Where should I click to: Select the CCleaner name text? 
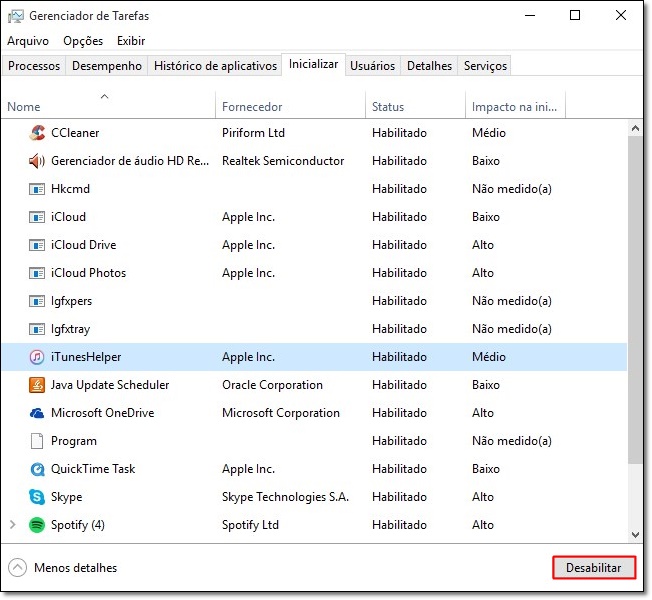(x=75, y=133)
